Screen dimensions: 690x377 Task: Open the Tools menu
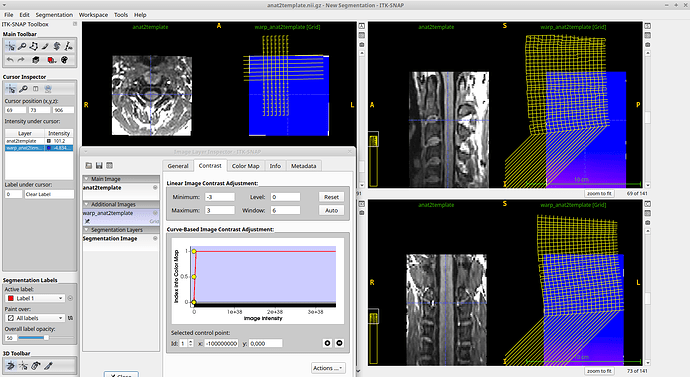pyautogui.click(x=121, y=15)
